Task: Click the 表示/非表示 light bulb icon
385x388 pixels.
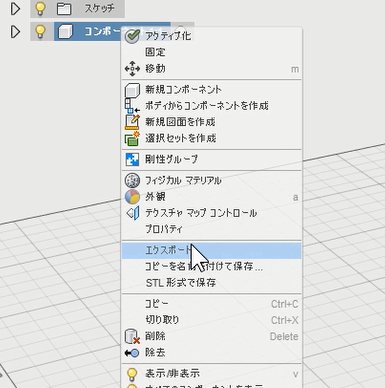Action: (x=132, y=374)
